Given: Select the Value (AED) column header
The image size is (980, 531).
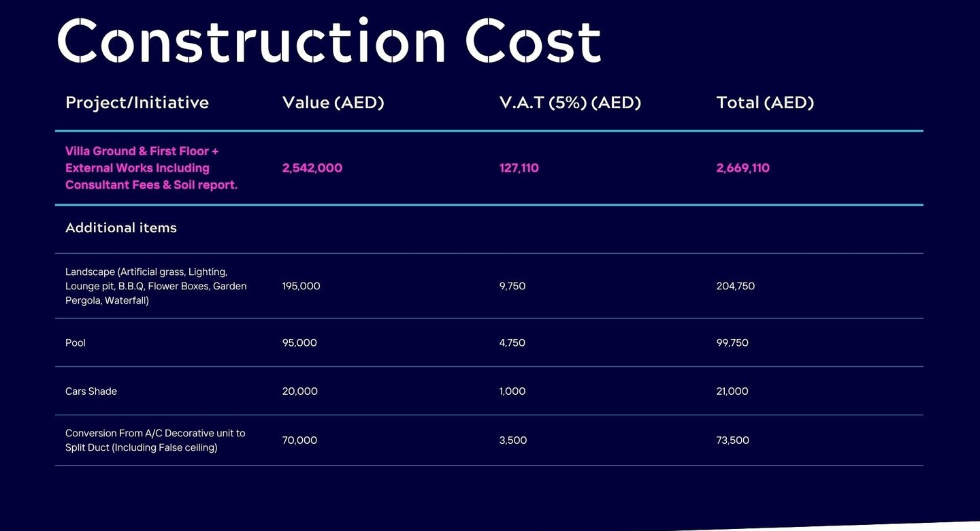Looking at the screenshot, I should coord(333,103).
